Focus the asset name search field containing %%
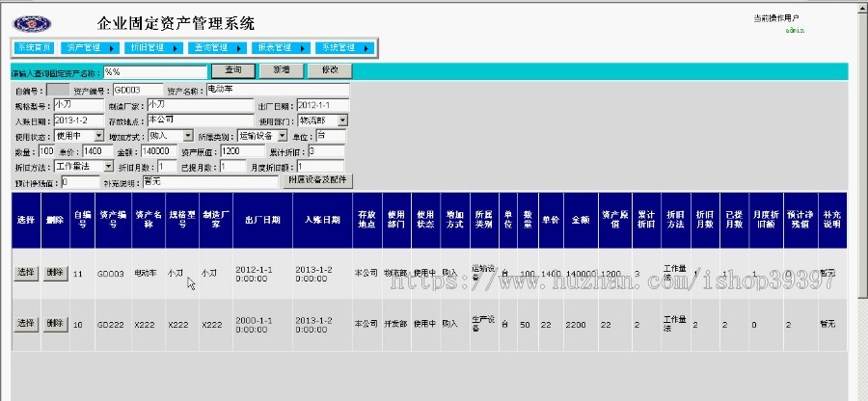This screenshot has width=868, height=401. [x=155, y=71]
